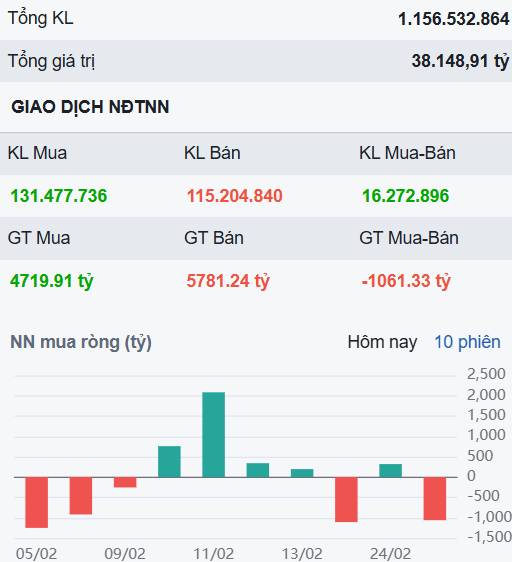The height and width of the screenshot is (562, 512).
Task: Click GT Bán value 5781.24 tỷ
Action: (x=228, y=281)
